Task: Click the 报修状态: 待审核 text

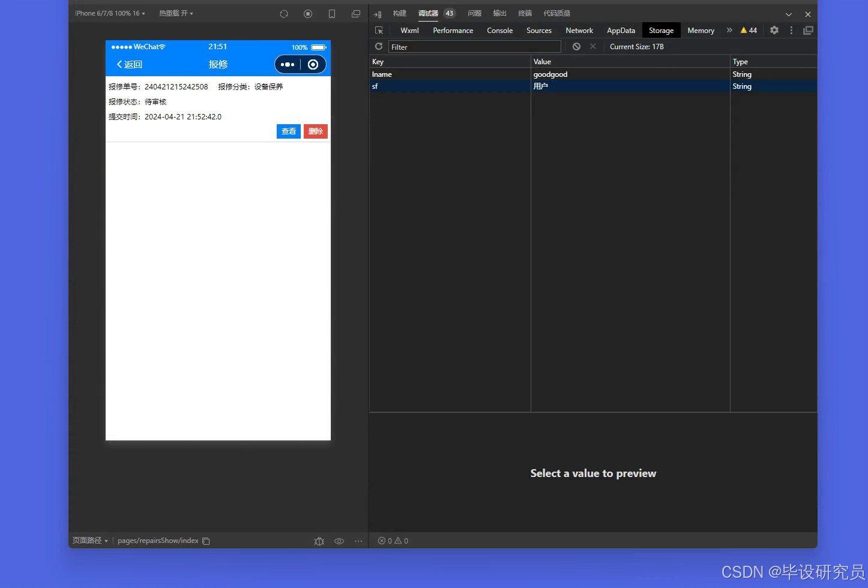Action: (137, 102)
